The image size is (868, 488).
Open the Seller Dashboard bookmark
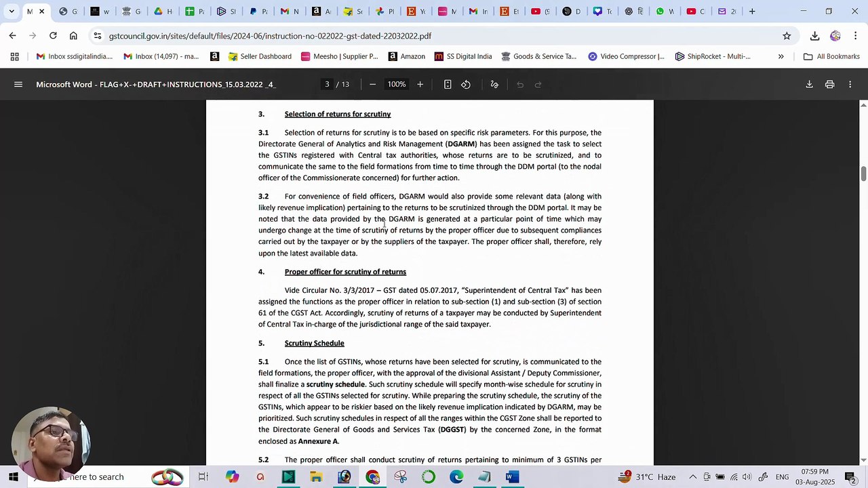(260, 57)
